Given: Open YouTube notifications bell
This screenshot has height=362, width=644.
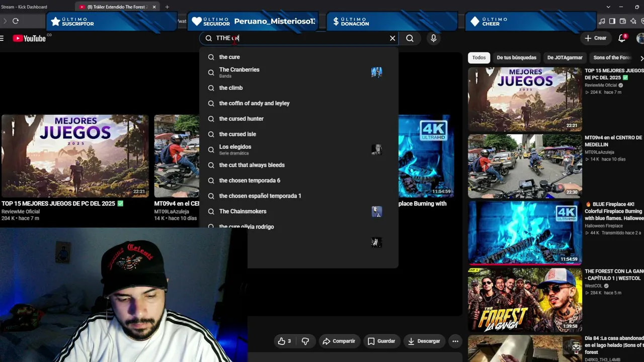Looking at the screenshot, I should (622, 38).
